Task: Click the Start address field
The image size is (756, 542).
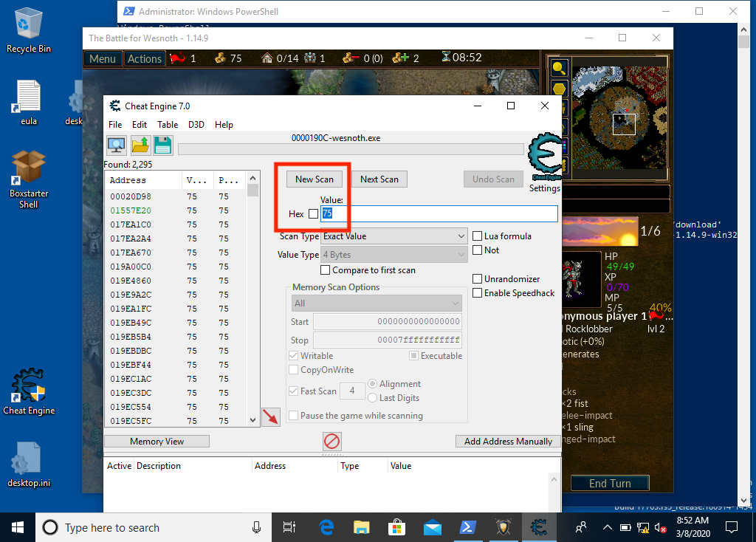Action: (388, 322)
